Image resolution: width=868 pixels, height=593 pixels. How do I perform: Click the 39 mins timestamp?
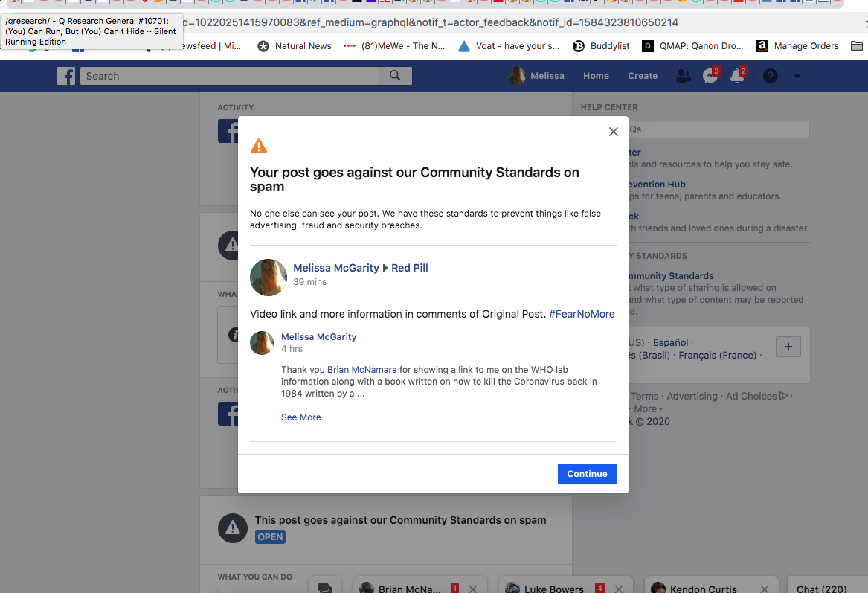coord(310,282)
